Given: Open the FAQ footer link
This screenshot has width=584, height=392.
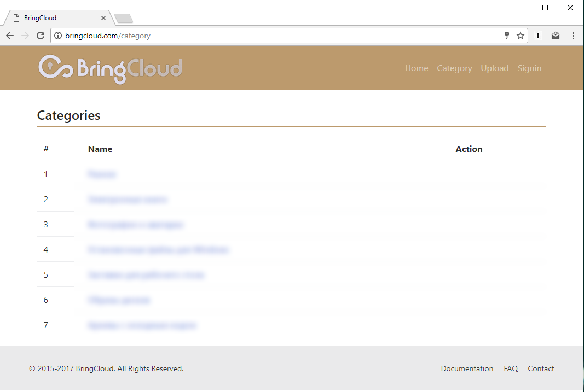Looking at the screenshot, I should [511, 368].
